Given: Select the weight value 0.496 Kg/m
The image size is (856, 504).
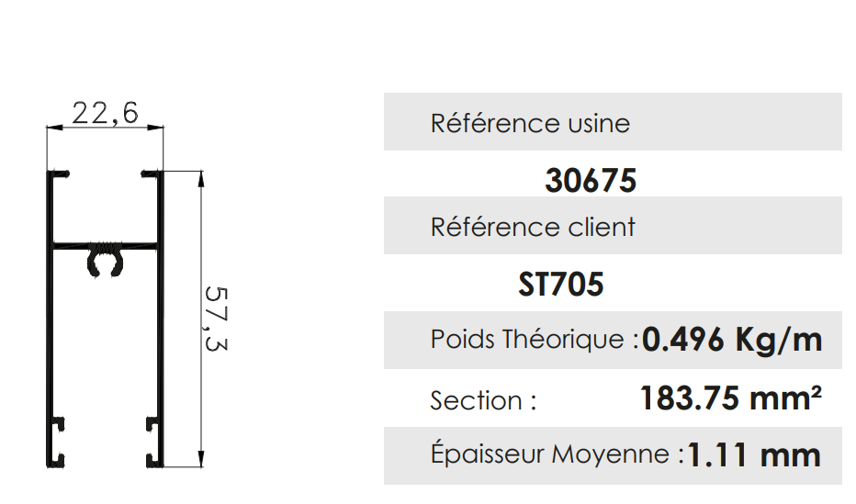Looking at the screenshot, I should (732, 340).
